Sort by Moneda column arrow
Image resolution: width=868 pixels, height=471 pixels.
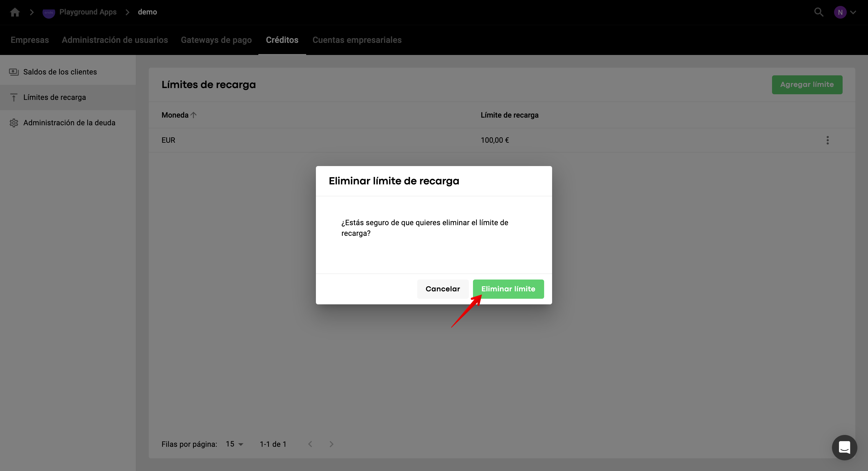click(x=193, y=115)
